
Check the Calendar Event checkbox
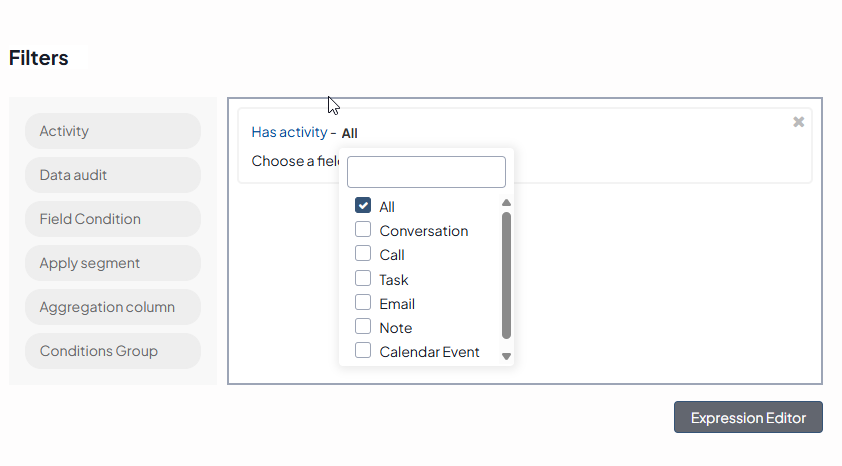[x=363, y=351]
